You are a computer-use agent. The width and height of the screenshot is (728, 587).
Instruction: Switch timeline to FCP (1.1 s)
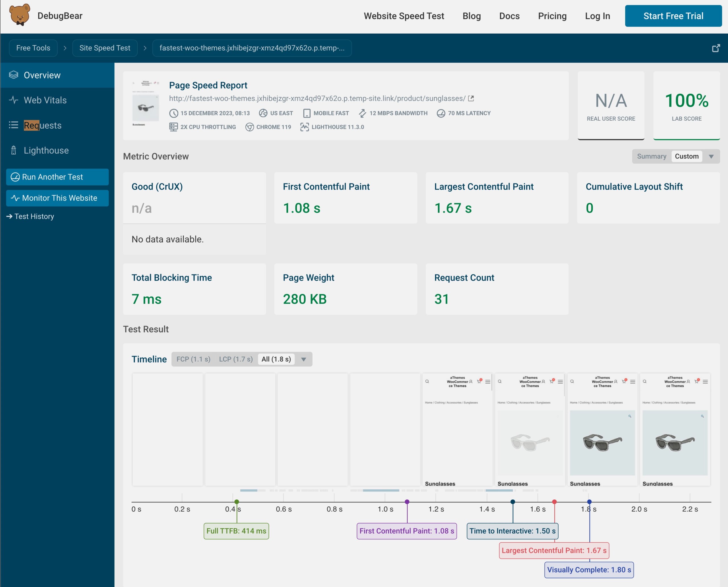pos(193,359)
